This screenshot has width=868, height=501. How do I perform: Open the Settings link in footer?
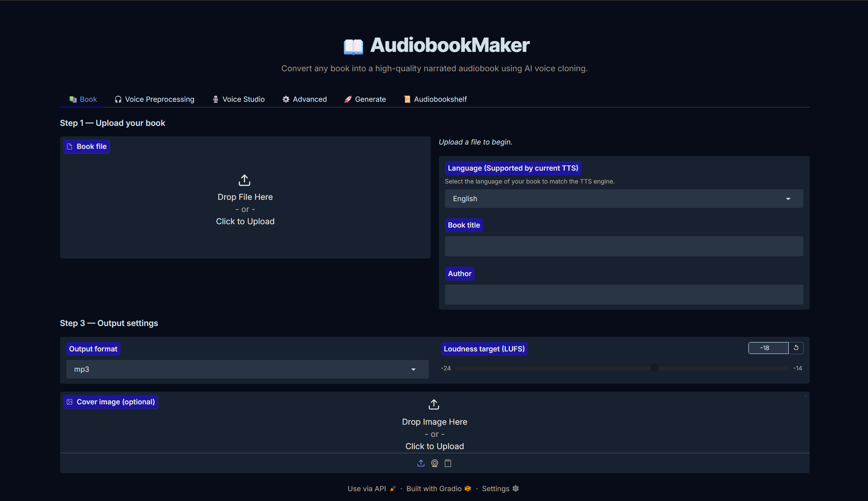500,488
